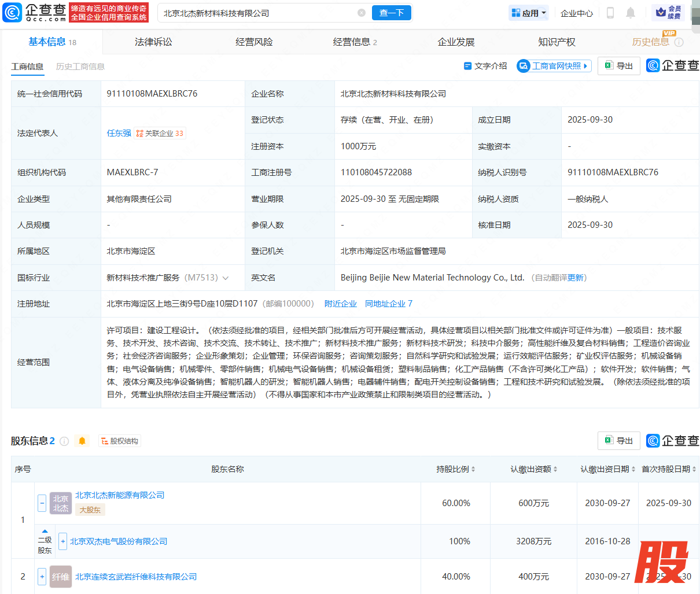Open notifications bell in the top bar
Image resolution: width=700 pixels, height=594 pixels.
coord(631,13)
